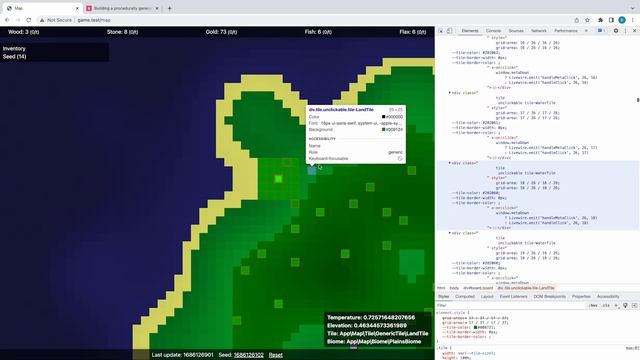This screenshot has height=360, width=640.
Task: Open the tab search dropdown arrow
Action: pos(633,8)
